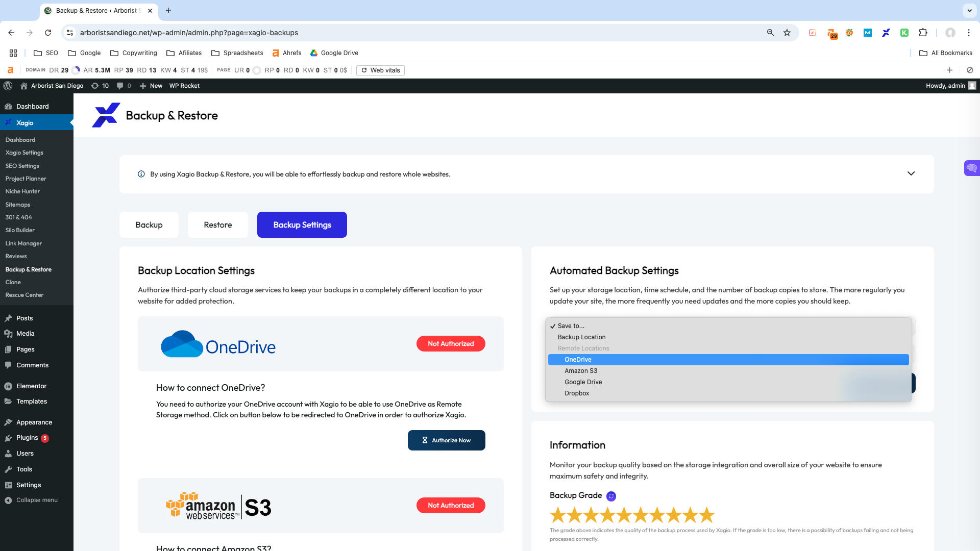Open the Xagio extension icon in toolbar
980x551 pixels.
(x=886, y=33)
